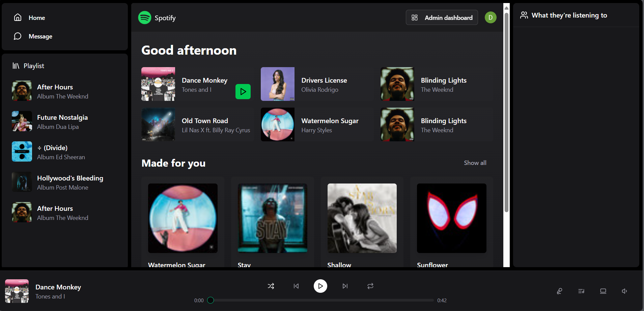This screenshot has height=311, width=644.
Task: Click the main content vertical scrollbar
Action: coord(506,112)
